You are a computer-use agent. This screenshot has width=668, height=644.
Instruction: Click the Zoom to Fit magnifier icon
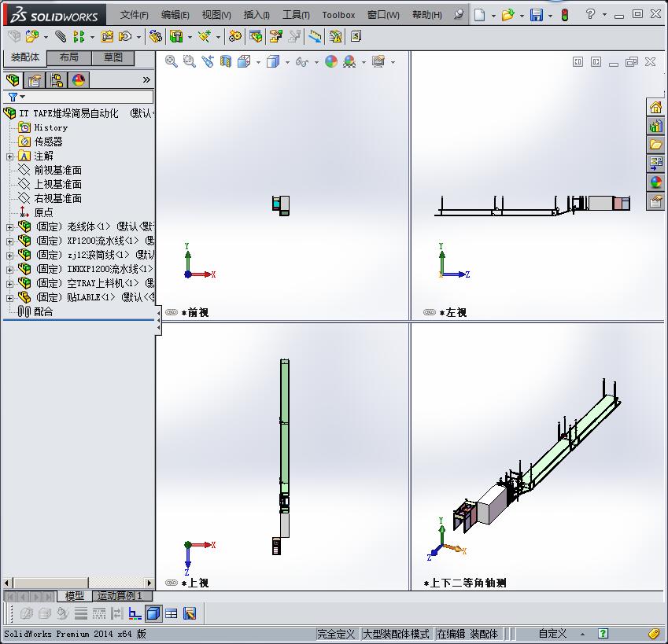[172, 61]
